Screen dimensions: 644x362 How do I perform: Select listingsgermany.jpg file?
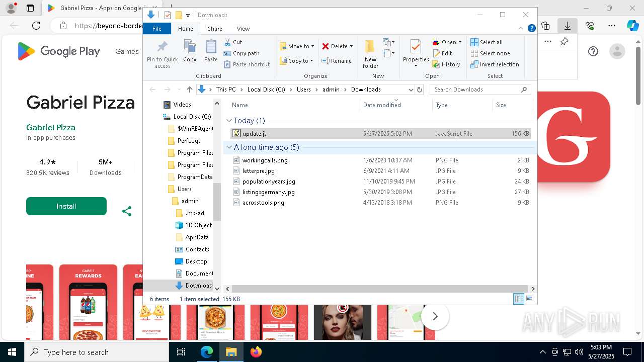tap(380, 192)
